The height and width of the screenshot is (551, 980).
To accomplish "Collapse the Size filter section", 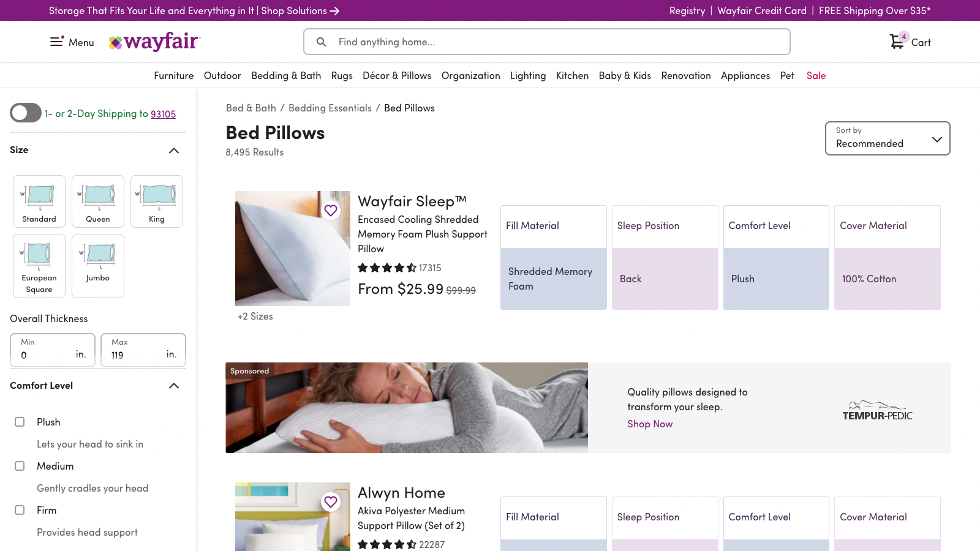I will 174,151.
